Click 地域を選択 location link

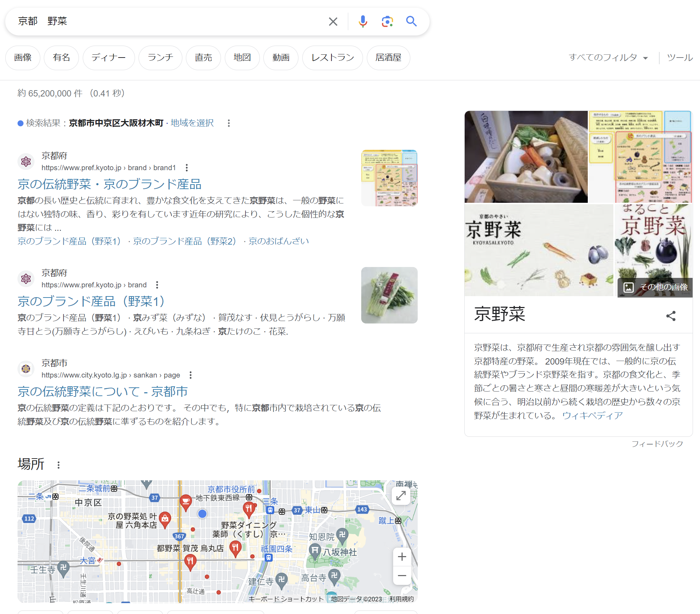192,123
